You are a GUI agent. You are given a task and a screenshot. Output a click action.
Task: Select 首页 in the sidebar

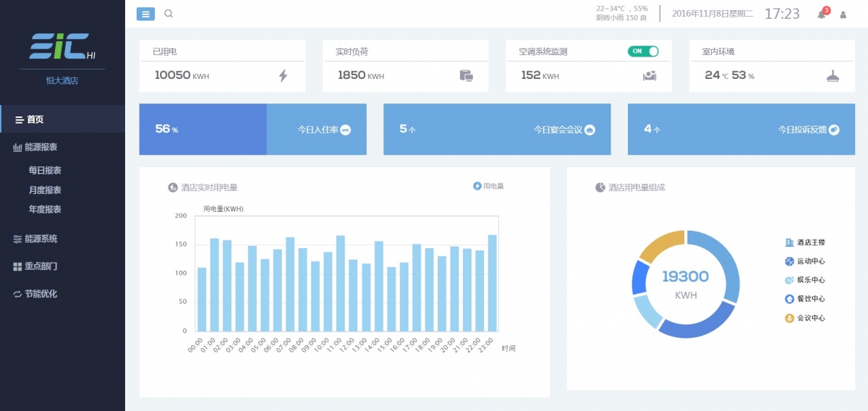pyautogui.click(x=35, y=119)
